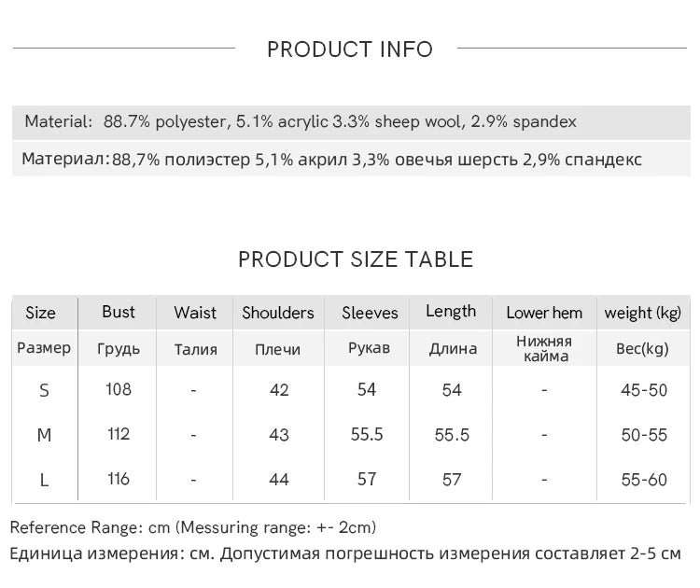Click the weight range 50-55
Screen dimensions: 700x588
pyautogui.click(x=644, y=435)
